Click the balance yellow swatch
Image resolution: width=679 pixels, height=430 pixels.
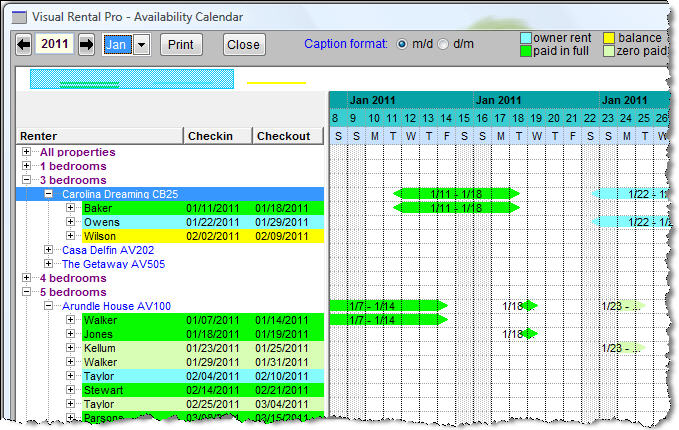(x=609, y=38)
